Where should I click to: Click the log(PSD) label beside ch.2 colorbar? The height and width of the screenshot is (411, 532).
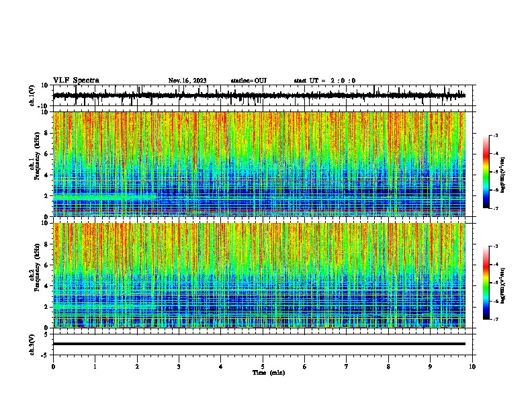pyautogui.click(x=503, y=285)
